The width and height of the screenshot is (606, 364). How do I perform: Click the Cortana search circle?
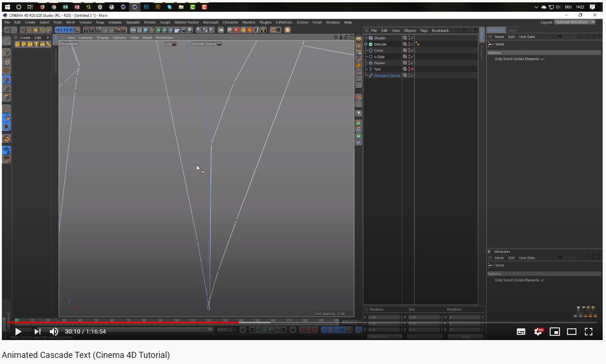pos(18,7)
